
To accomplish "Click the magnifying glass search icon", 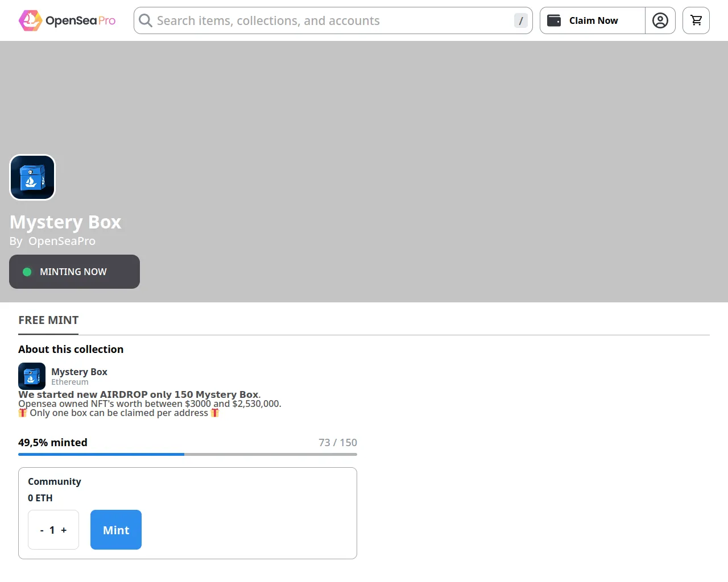I will pyautogui.click(x=146, y=20).
